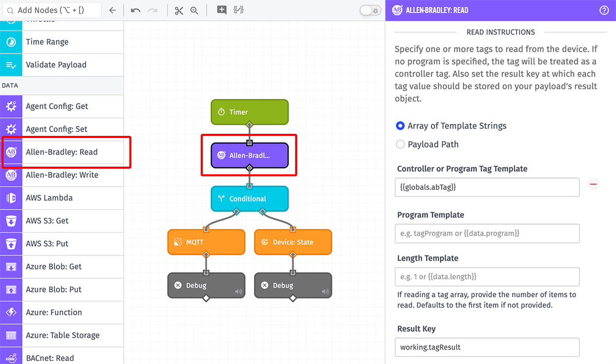The width and height of the screenshot is (616, 364).
Task: Select Time Range node in palette
Action: click(62, 42)
